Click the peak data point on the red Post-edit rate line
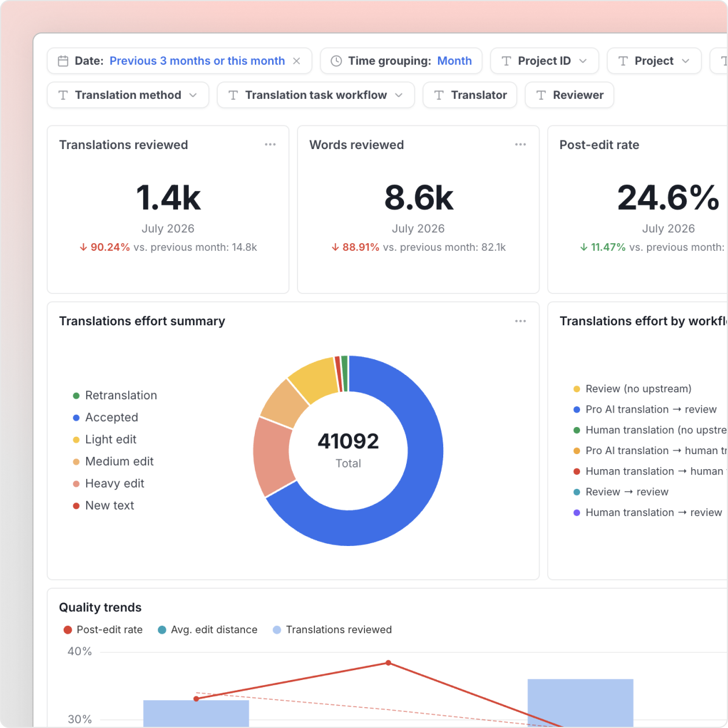Screen dimensions: 728x728 [x=388, y=663]
